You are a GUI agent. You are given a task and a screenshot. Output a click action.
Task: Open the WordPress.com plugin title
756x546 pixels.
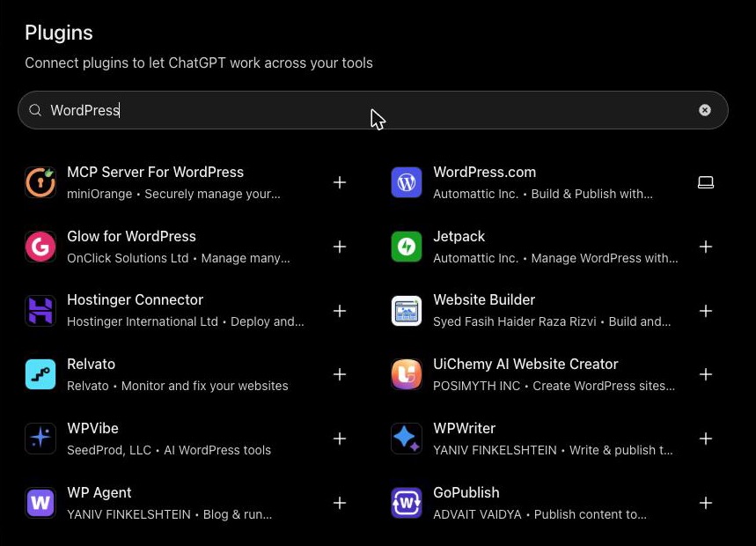click(485, 173)
